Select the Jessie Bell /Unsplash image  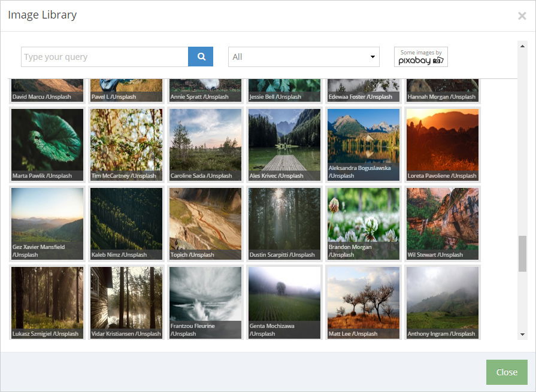284,90
